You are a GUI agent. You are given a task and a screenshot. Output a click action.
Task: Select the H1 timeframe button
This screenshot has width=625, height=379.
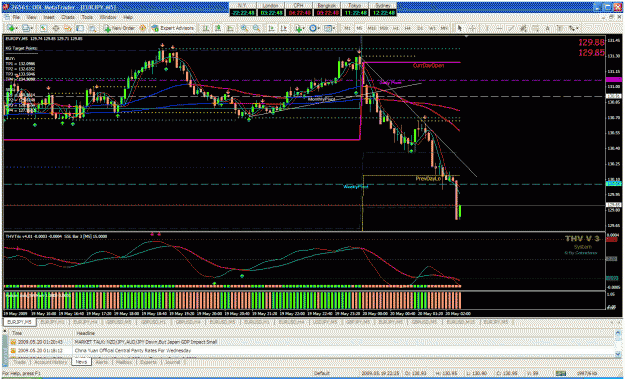pos(396,28)
